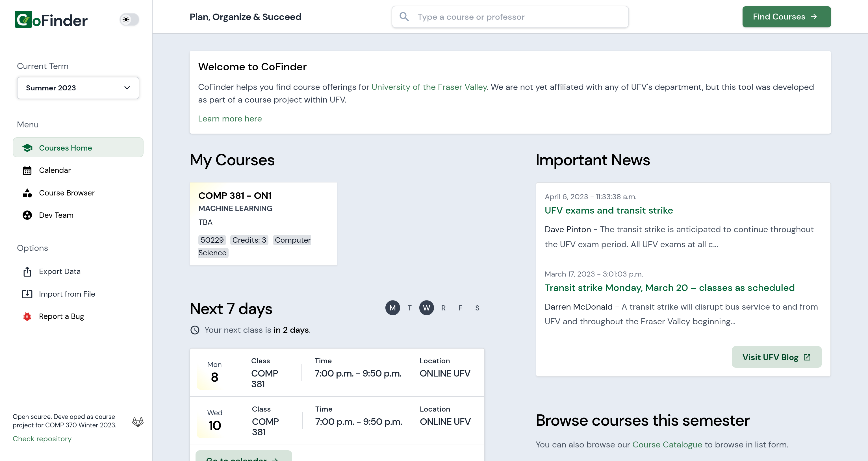Focus the course or professor search field
This screenshot has height=461, width=868.
[519, 17]
